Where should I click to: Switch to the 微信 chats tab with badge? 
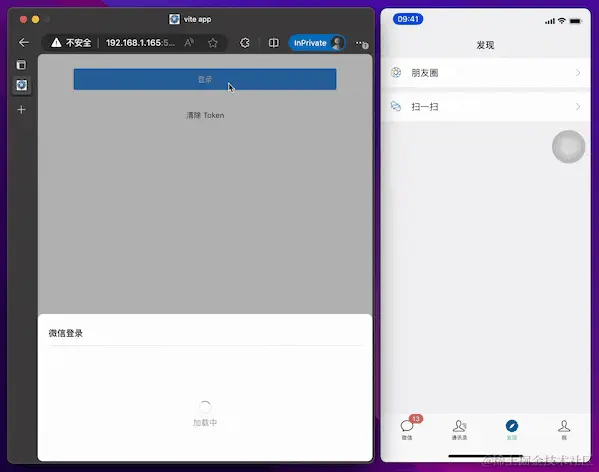(407, 429)
